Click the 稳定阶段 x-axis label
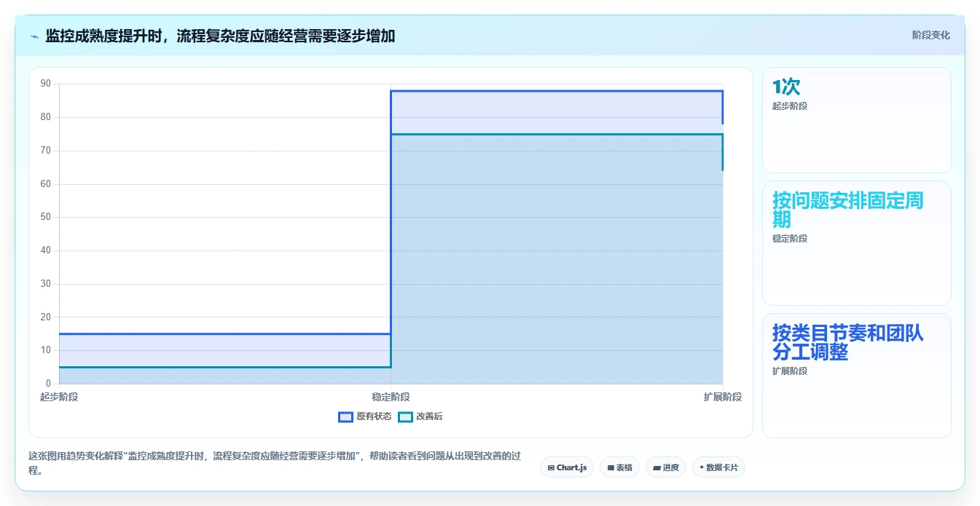Screen dimensions: 980x506 pos(391,397)
